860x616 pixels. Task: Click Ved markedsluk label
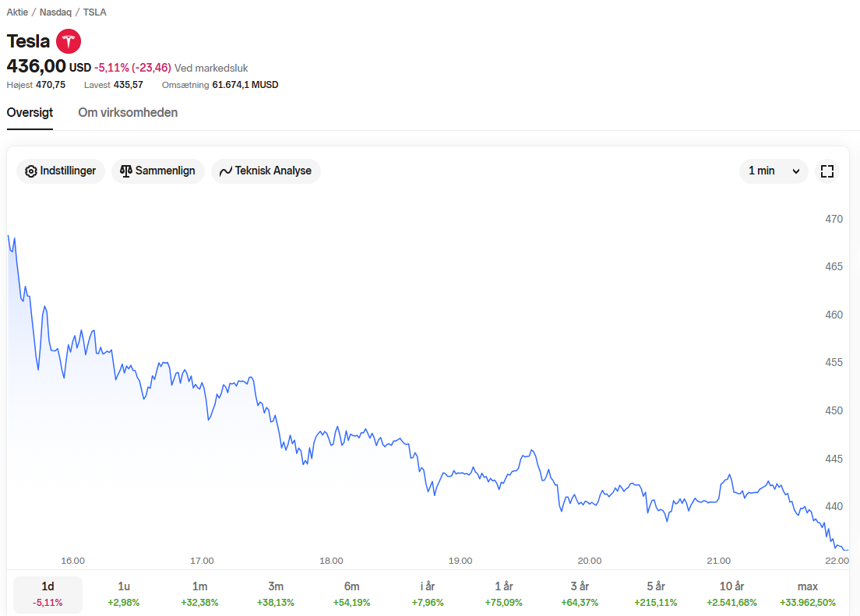[211, 68]
